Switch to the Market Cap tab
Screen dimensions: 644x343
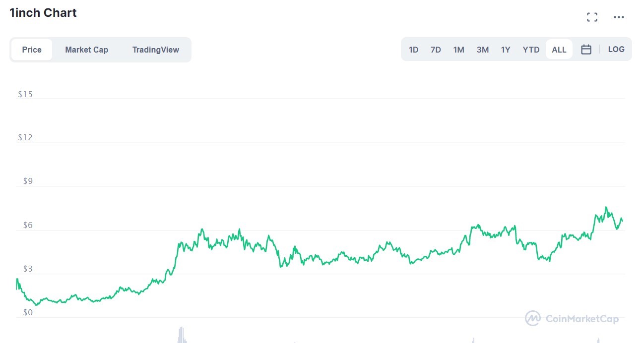point(87,50)
